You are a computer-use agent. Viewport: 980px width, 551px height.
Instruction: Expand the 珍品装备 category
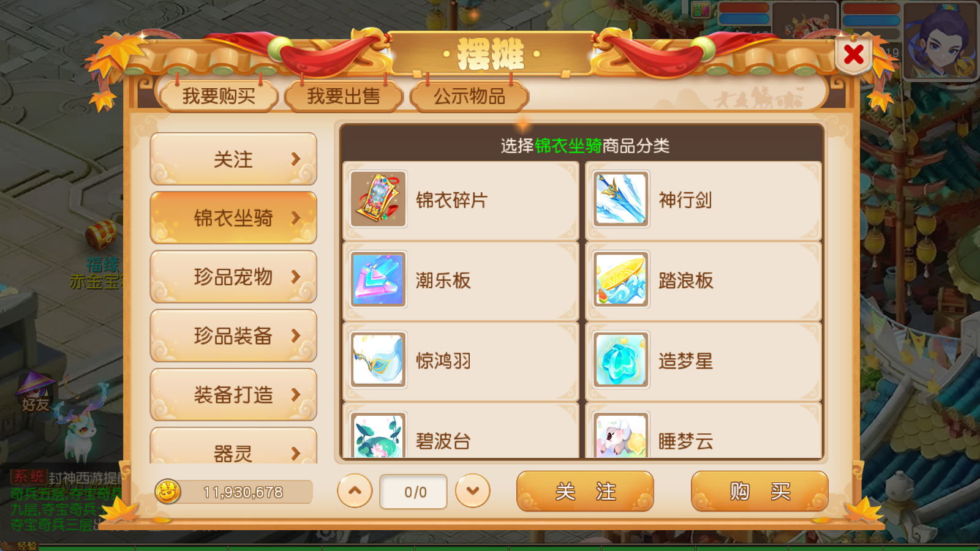233,335
